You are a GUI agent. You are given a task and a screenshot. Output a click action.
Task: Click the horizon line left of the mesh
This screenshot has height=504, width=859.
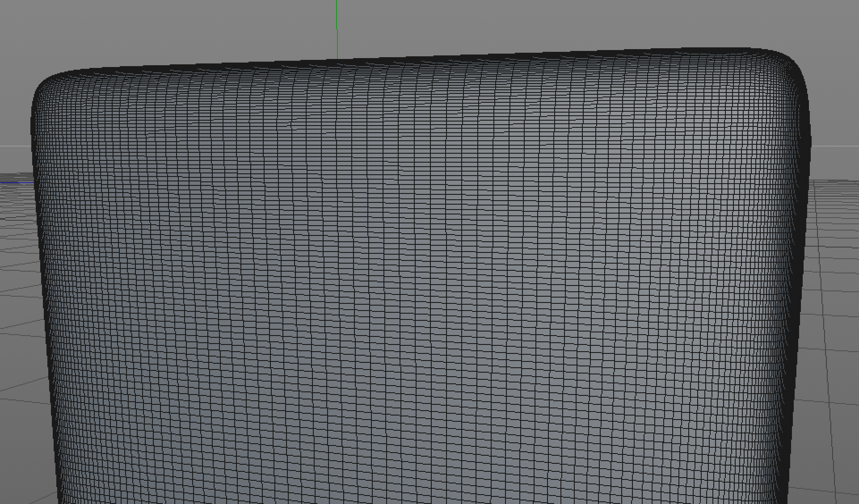[16, 146]
